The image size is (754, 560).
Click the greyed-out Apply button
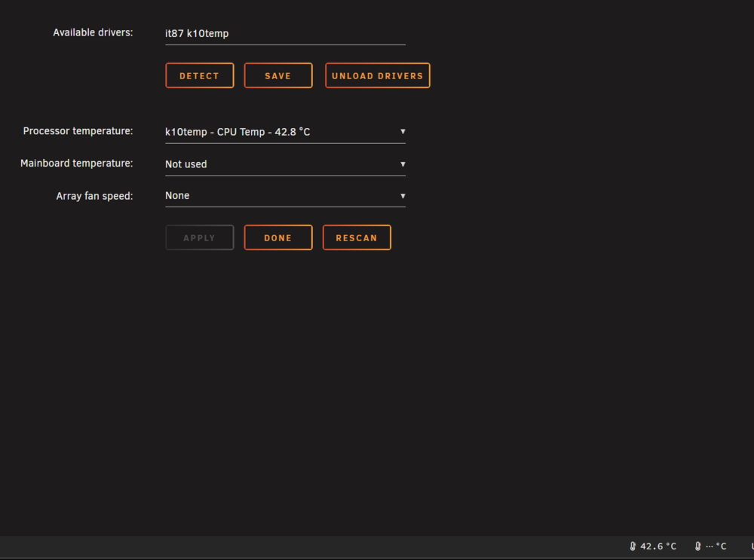200,237
